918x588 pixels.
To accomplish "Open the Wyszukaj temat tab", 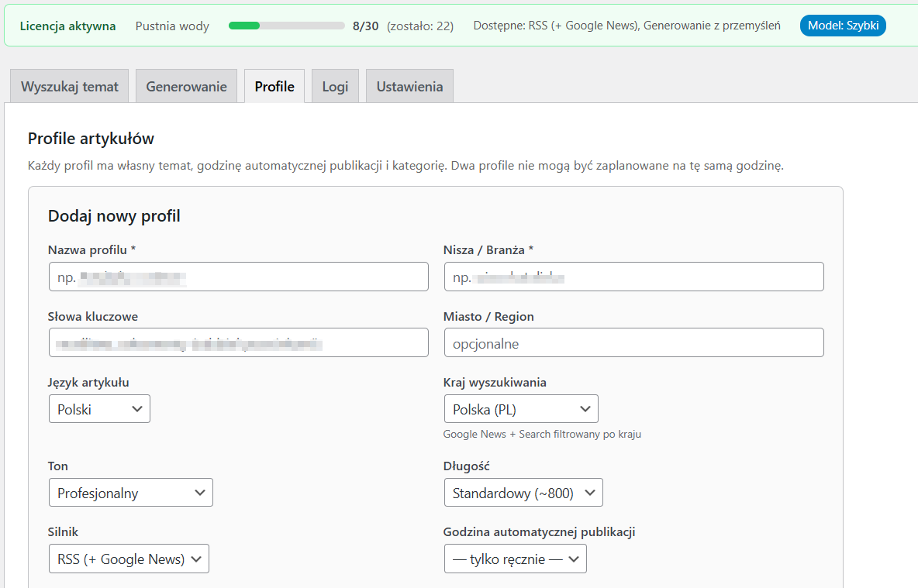I will tap(70, 86).
